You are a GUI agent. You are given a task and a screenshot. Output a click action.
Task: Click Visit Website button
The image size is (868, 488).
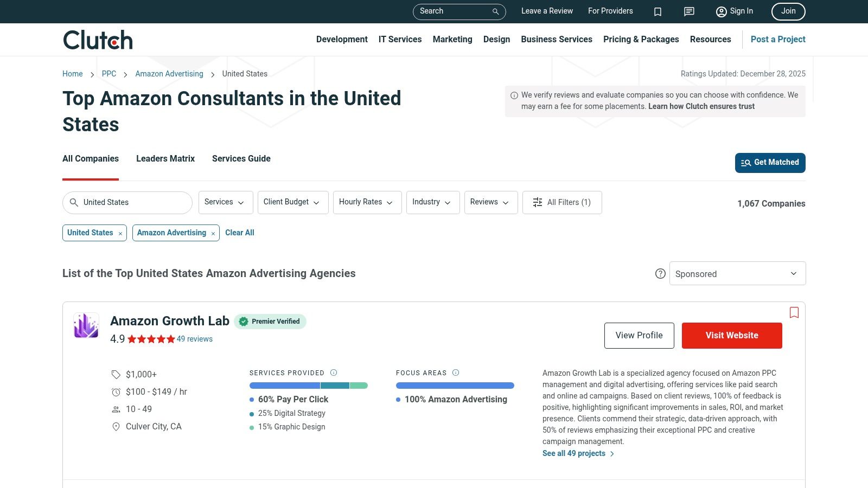tap(732, 336)
